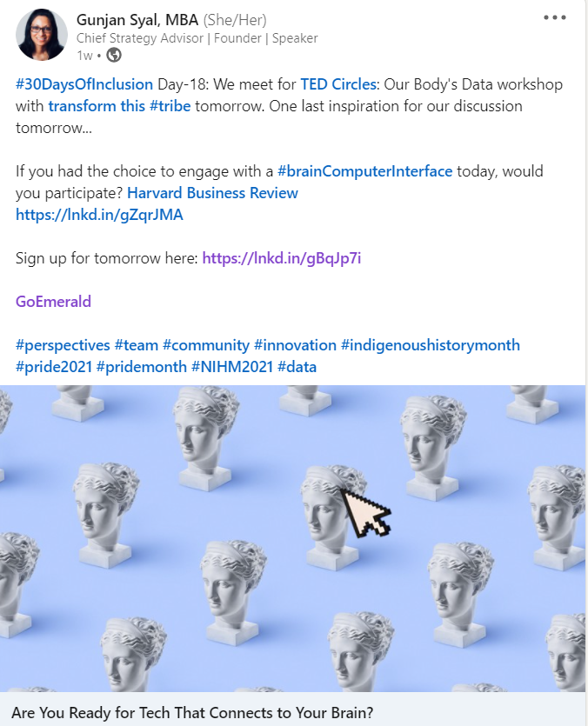Open the #perspectives hashtag
The width and height of the screenshot is (588, 726).
click(x=63, y=345)
